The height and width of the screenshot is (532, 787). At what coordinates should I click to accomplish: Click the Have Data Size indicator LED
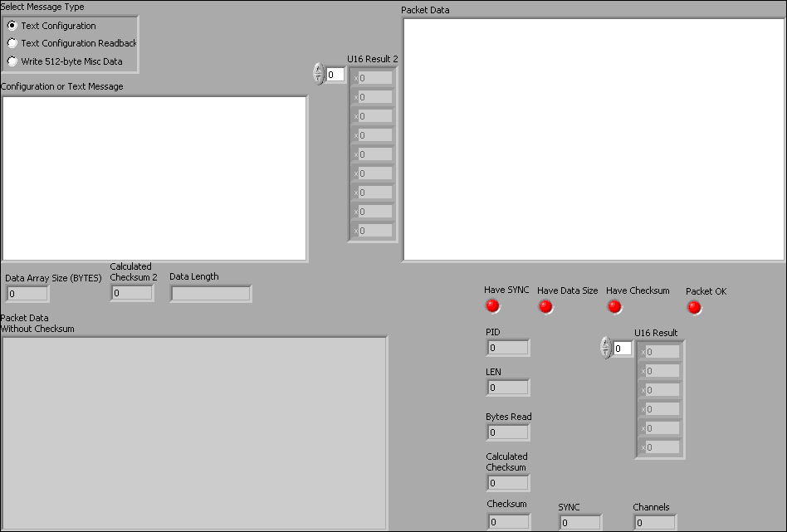coord(545,306)
